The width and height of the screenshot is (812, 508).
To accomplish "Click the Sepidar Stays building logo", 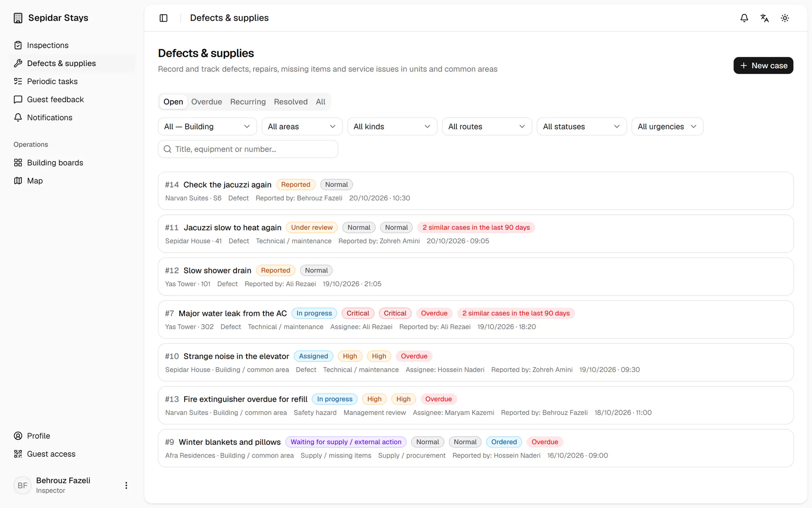I will pyautogui.click(x=18, y=18).
